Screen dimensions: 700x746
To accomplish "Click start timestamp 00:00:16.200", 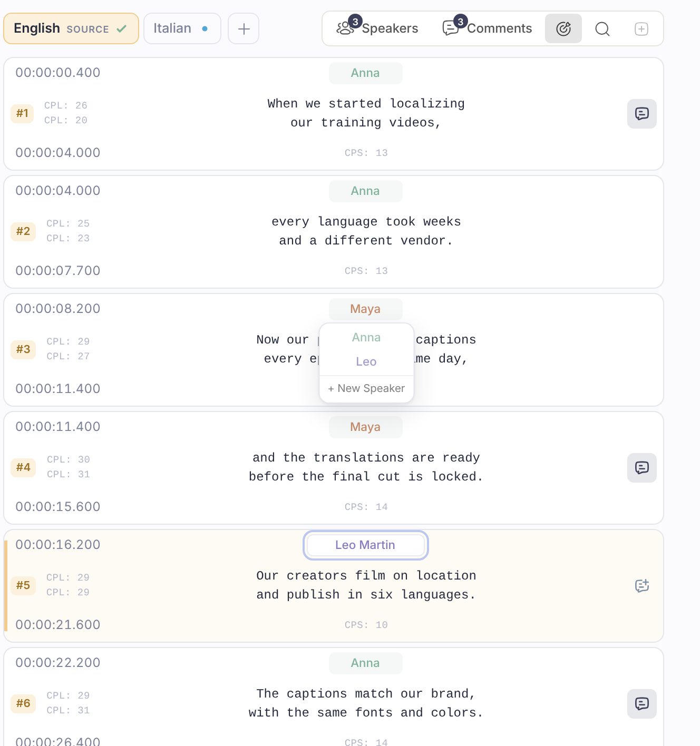I will [x=58, y=545].
